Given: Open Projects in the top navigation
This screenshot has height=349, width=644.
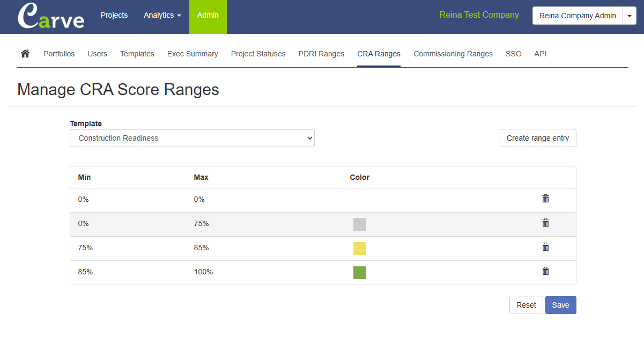Looking at the screenshot, I should [x=114, y=16].
